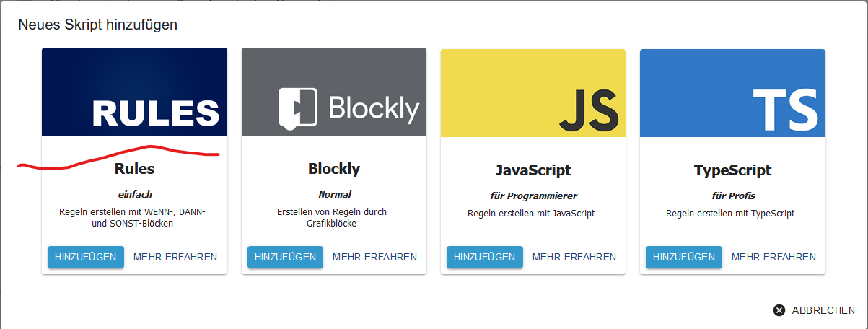Open Mehr Erfahren for TypeScript
868x329 pixels.
(x=773, y=258)
